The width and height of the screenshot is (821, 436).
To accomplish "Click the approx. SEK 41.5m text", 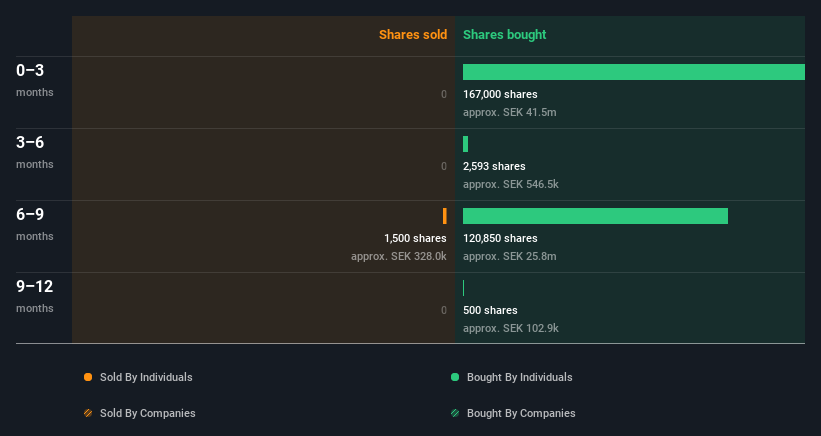I will tap(509, 112).
